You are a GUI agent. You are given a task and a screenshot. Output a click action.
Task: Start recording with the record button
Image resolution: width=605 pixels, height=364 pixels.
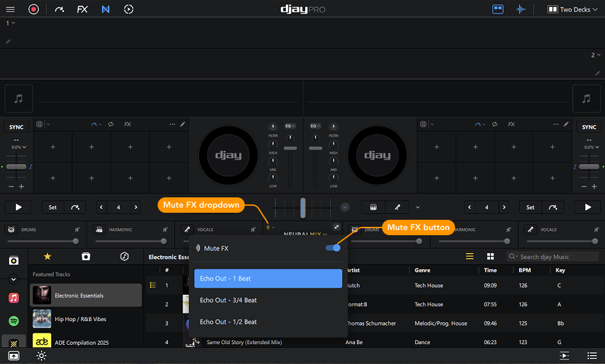pos(33,9)
